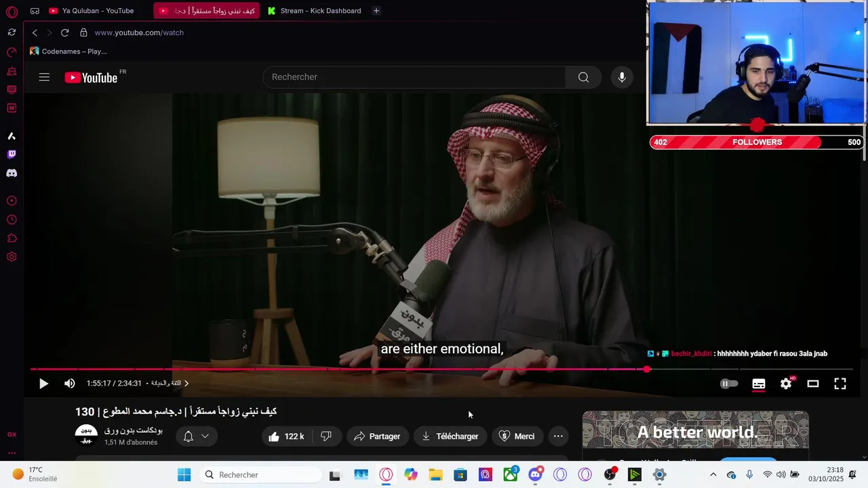Open File Explorer from taskbar
The image size is (868, 488).
point(435,474)
